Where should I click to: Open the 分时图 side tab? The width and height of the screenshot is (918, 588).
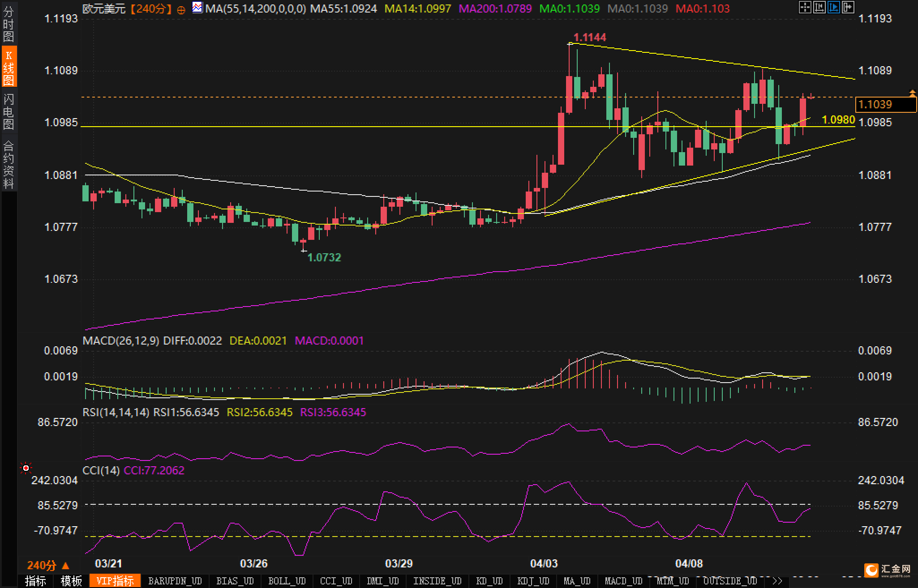[9, 24]
